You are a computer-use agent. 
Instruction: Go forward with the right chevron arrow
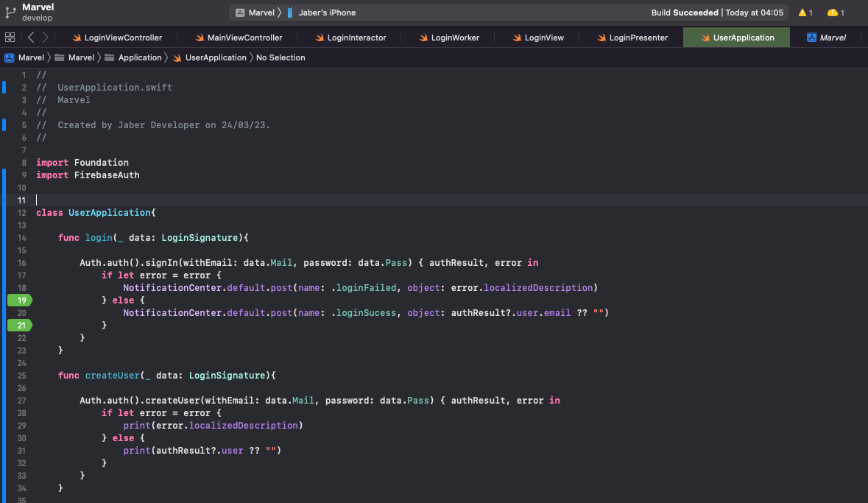click(x=46, y=38)
